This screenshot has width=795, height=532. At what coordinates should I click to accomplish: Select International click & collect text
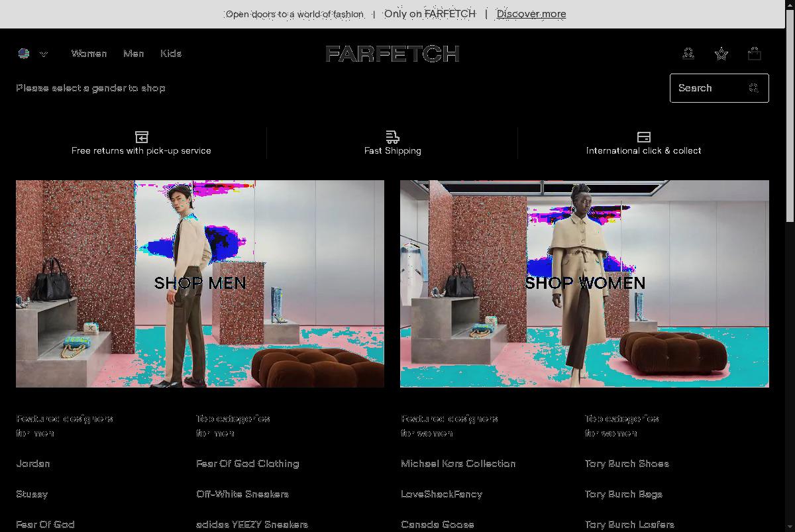643,151
